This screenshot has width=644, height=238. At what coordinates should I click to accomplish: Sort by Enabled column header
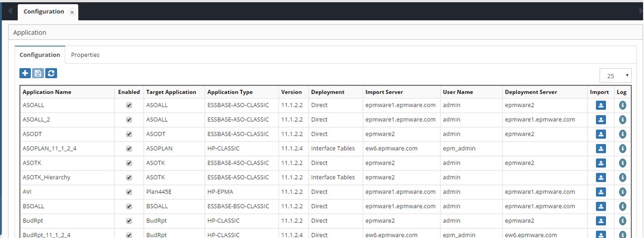(x=129, y=92)
